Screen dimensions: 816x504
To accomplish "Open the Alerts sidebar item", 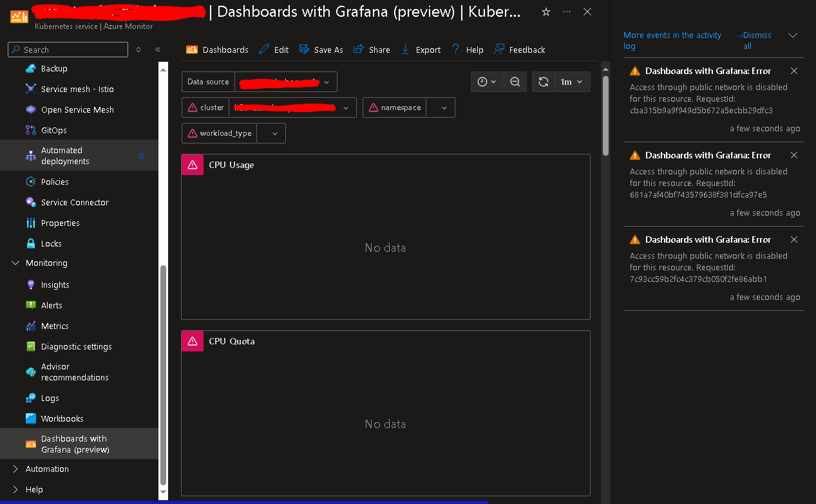I will pos(52,305).
